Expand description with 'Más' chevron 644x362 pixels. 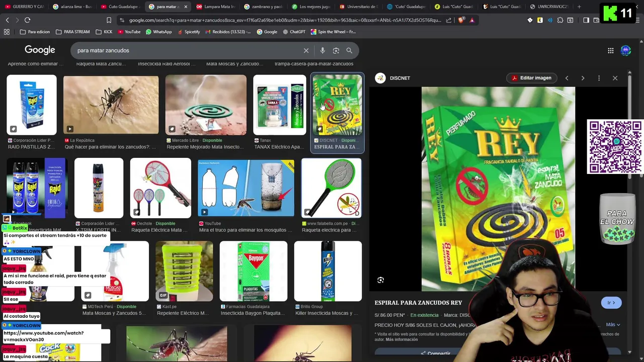613,325
